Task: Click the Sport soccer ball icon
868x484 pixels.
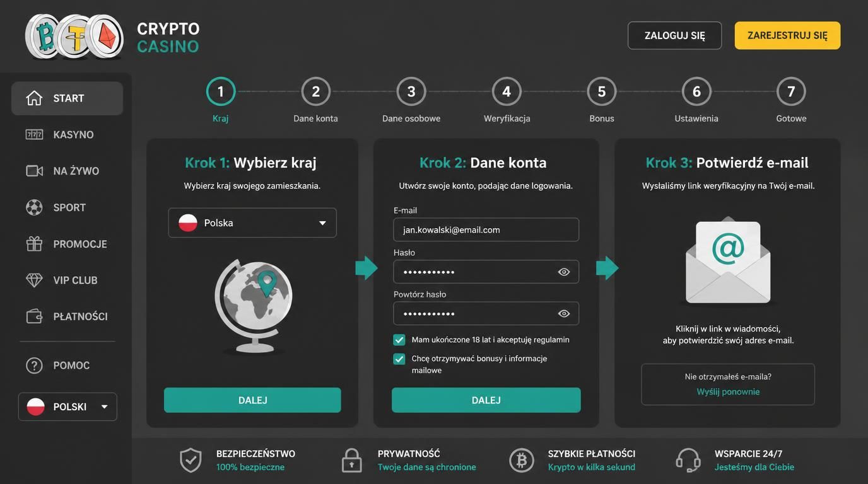Action: (34, 207)
